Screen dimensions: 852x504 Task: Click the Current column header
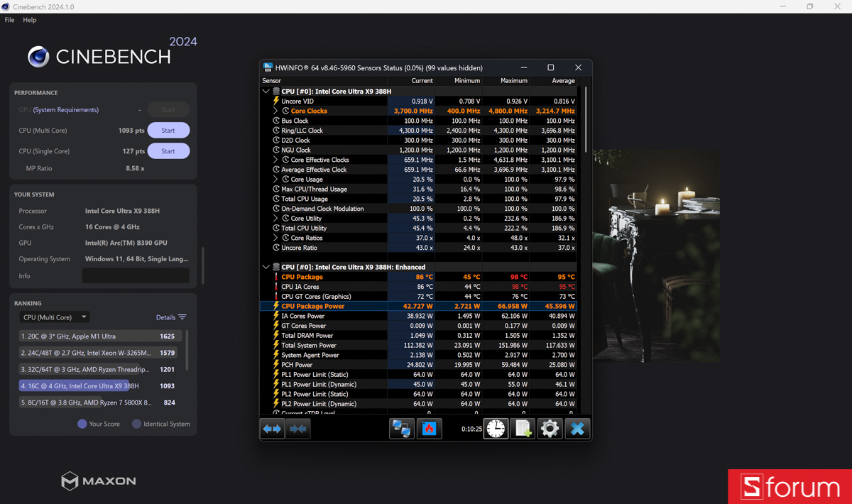coord(422,81)
